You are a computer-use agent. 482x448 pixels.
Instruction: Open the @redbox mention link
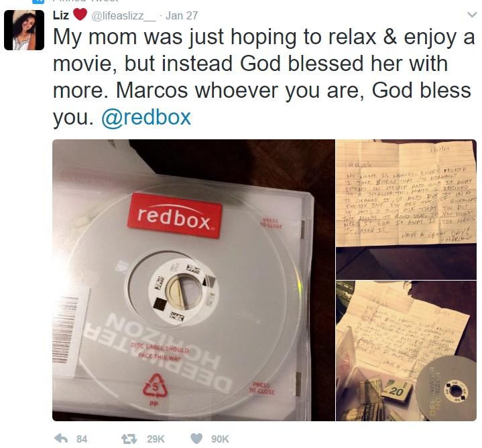(x=146, y=118)
